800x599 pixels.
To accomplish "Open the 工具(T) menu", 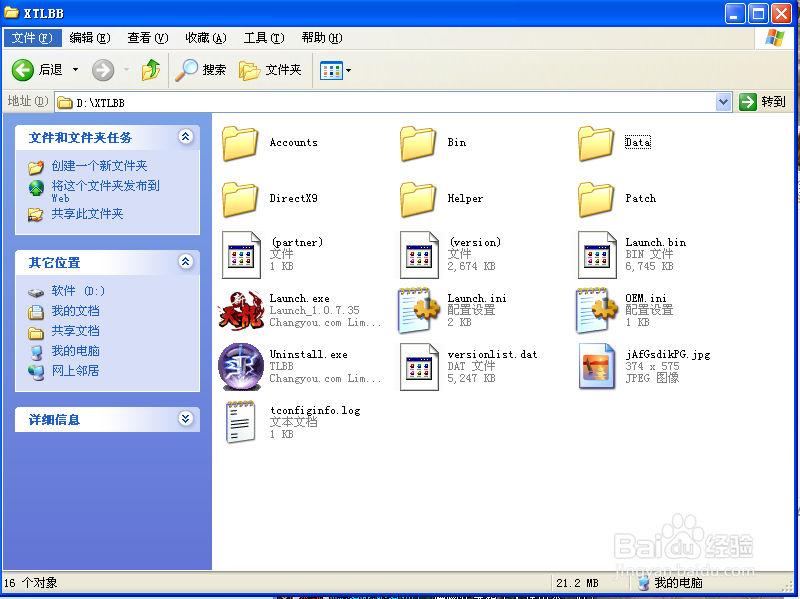I will coord(264,38).
